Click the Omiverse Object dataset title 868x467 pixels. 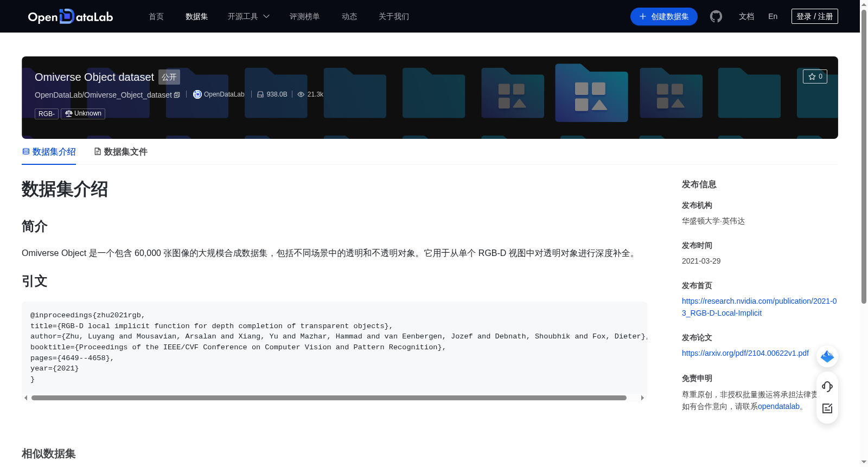(94, 77)
